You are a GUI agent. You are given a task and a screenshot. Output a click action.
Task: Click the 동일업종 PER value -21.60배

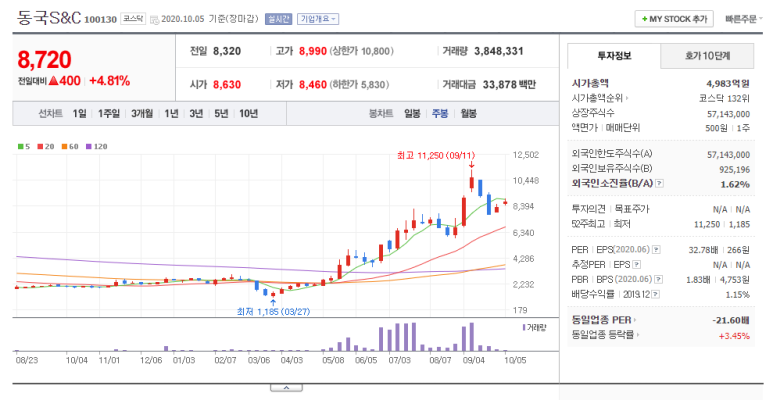(731, 321)
